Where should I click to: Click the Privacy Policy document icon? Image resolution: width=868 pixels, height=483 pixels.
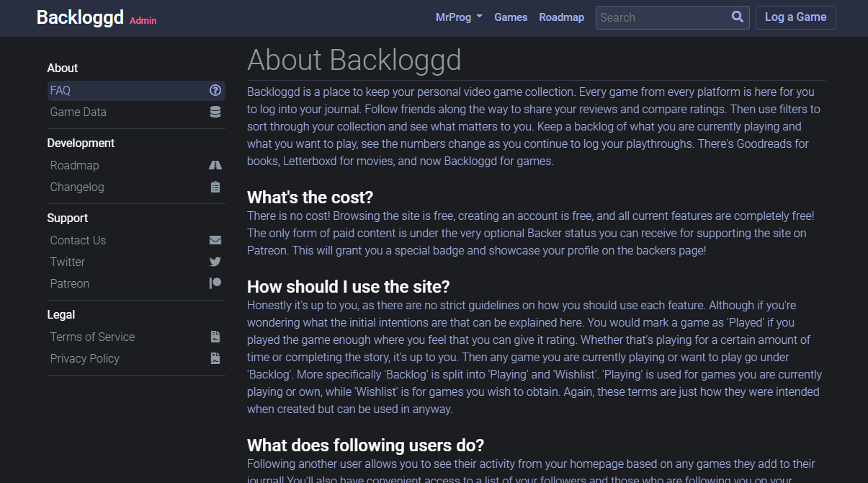pyautogui.click(x=215, y=358)
